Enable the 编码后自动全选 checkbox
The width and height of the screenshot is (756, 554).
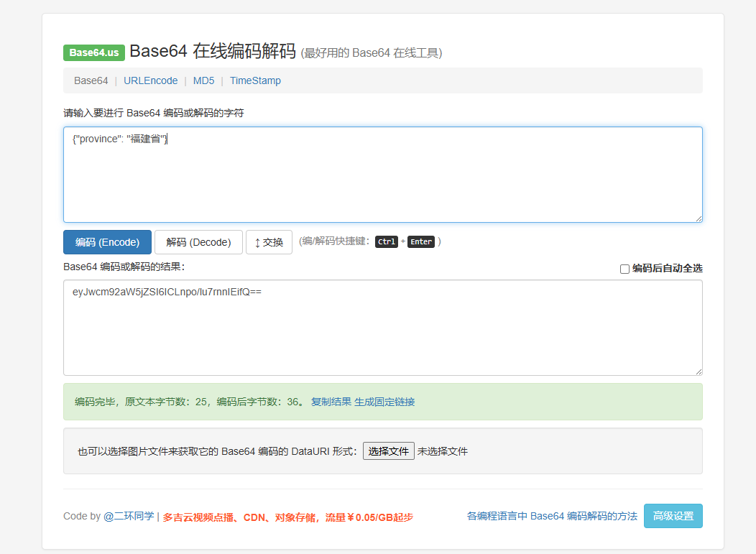point(624,269)
